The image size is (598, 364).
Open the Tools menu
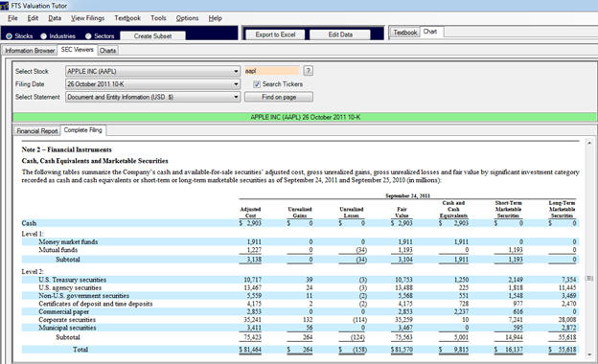158,18
